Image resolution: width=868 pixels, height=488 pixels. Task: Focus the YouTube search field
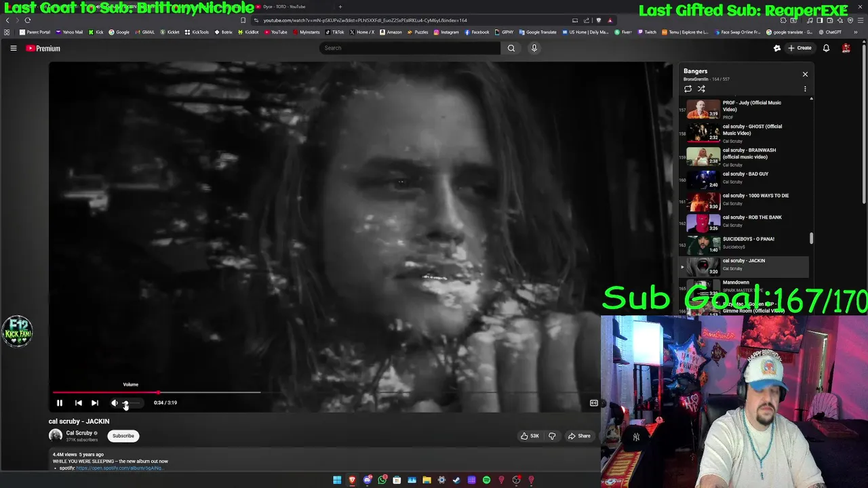click(410, 48)
